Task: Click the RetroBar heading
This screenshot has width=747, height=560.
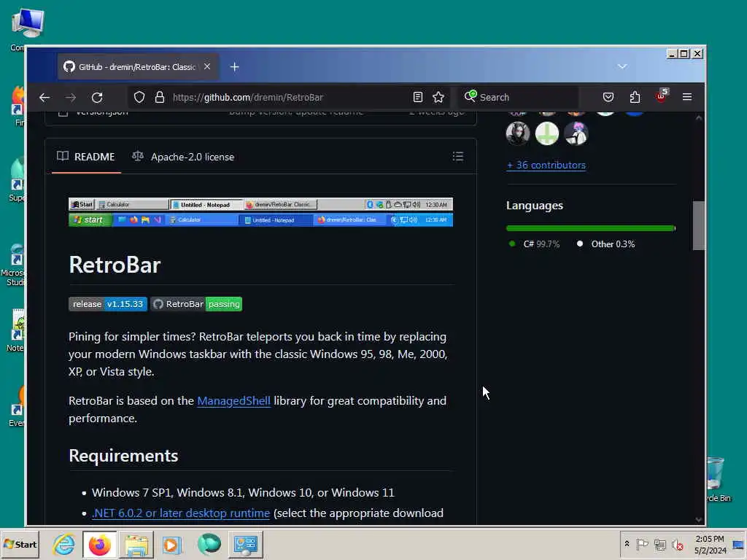Action: coord(115,265)
